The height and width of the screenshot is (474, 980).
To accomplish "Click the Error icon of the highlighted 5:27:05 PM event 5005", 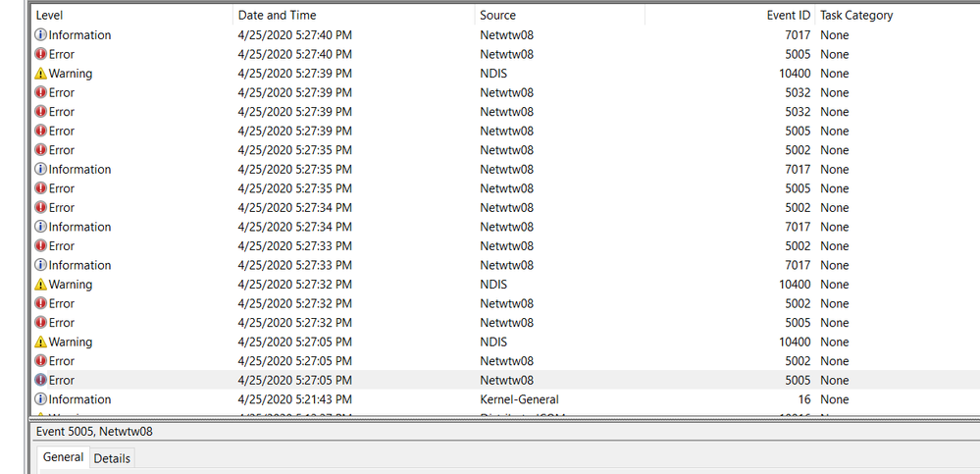I will (x=40, y=380).
